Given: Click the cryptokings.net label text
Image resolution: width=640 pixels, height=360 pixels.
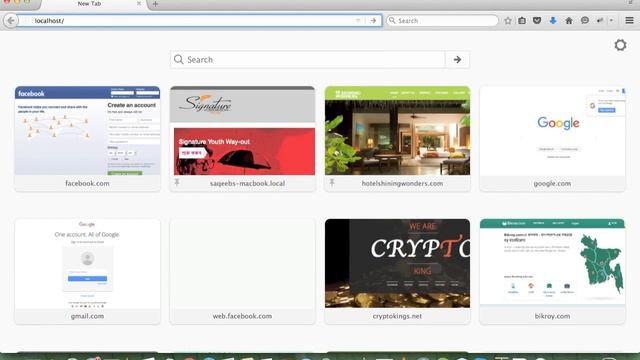Looking at the screenshot, I should (398, 316).
